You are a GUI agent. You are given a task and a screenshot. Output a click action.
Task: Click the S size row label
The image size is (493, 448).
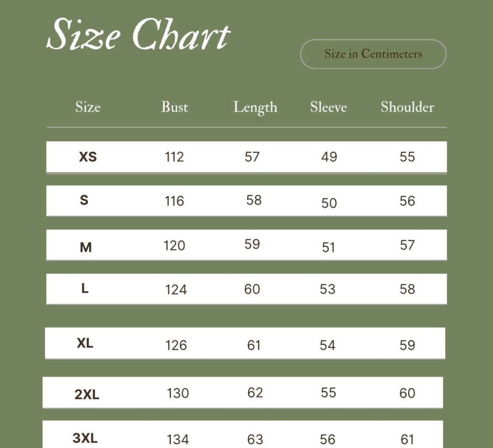click(x=84, y=200)
